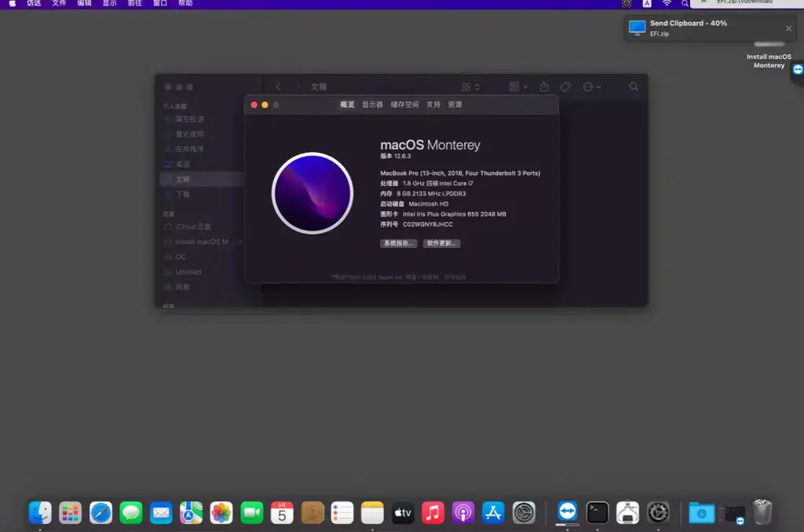This screenshot has height=532, width=804.
Task: Open TeamViewer from the Dock
Action: point(567,512)
